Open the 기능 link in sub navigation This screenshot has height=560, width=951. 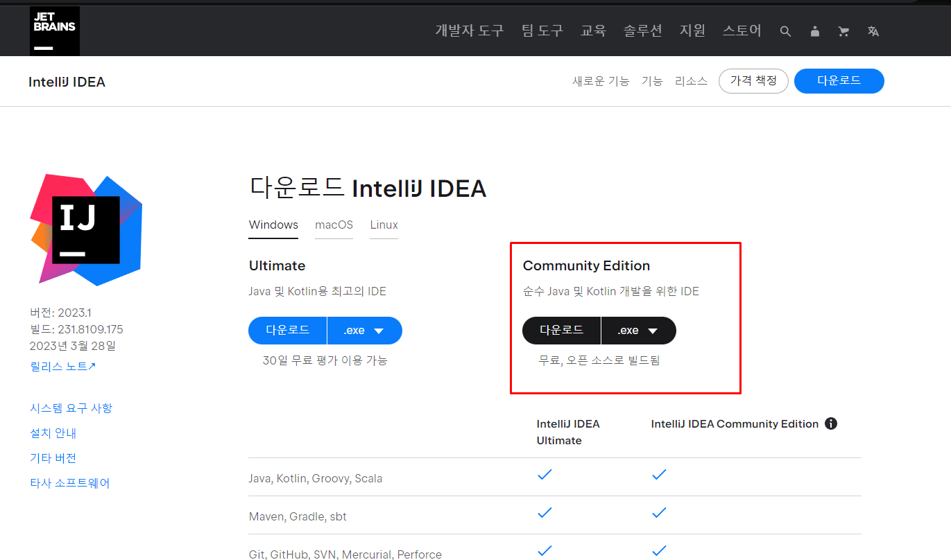click(652, 81)
